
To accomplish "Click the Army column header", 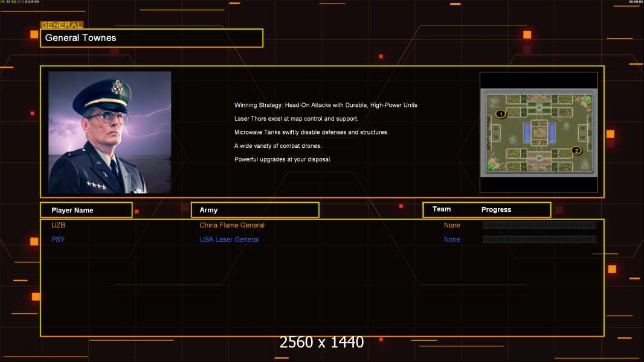I will 255,210.
